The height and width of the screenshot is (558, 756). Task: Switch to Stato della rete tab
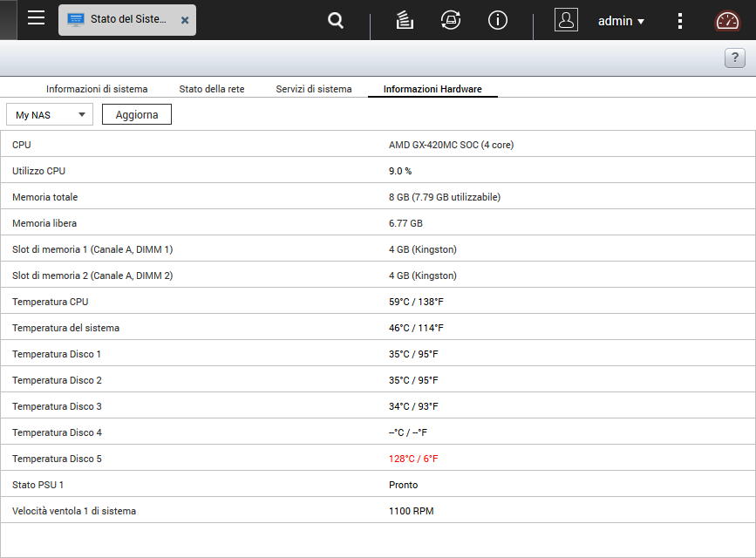(212, 89)
